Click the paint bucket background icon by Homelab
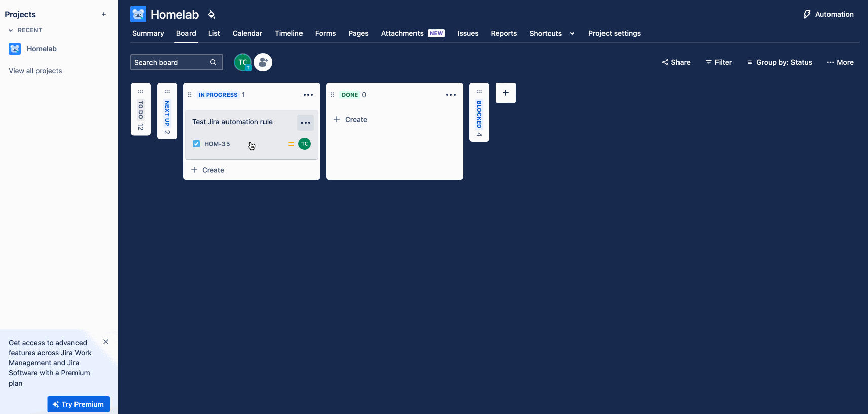The image size is (868, 414). pyautogui.click(x=212, y=14)
